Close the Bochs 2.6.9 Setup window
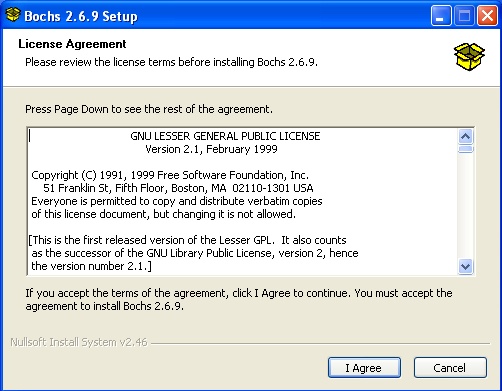 (x=487, y=16)
